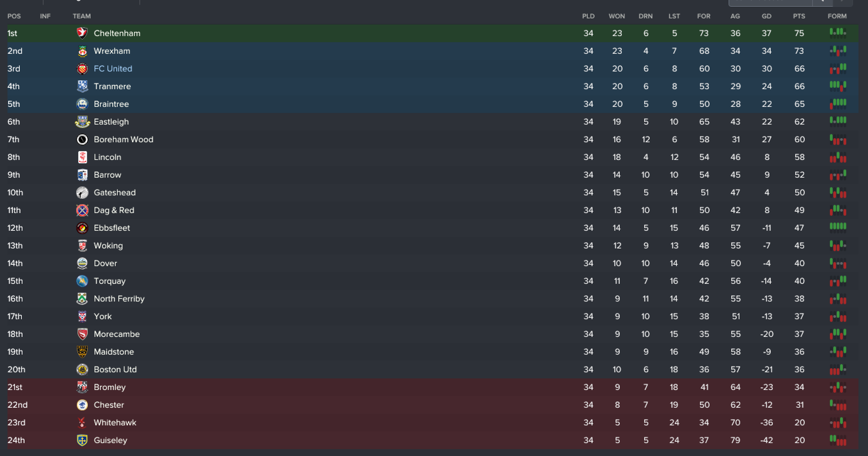Click the Cheltenham club crest icon
Screen dimensions: 868x456
[82, 33]
